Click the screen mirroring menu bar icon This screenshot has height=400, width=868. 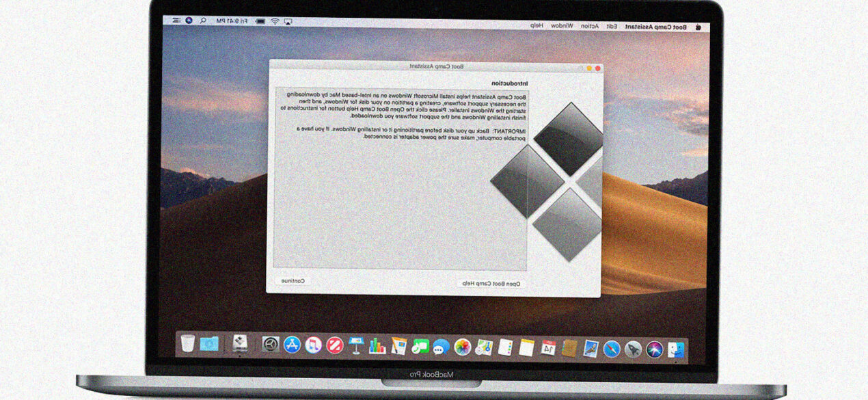tap(288, 21)
